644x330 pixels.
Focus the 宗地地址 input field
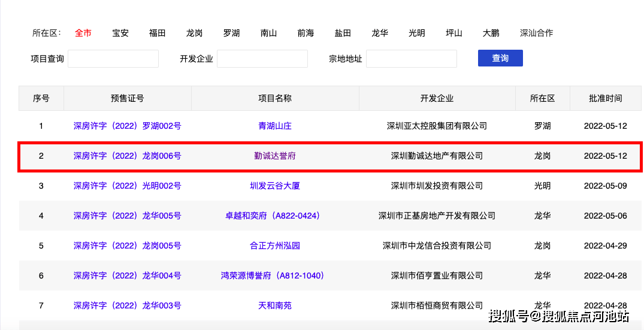tap(412, 59)
